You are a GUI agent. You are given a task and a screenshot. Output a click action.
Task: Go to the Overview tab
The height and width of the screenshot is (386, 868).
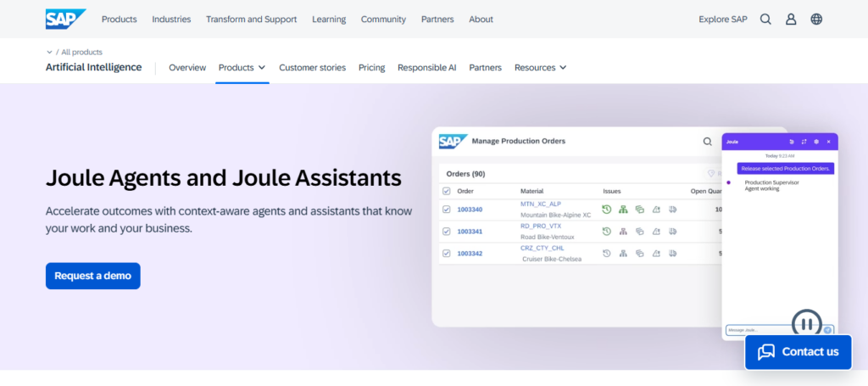[187, 68]
